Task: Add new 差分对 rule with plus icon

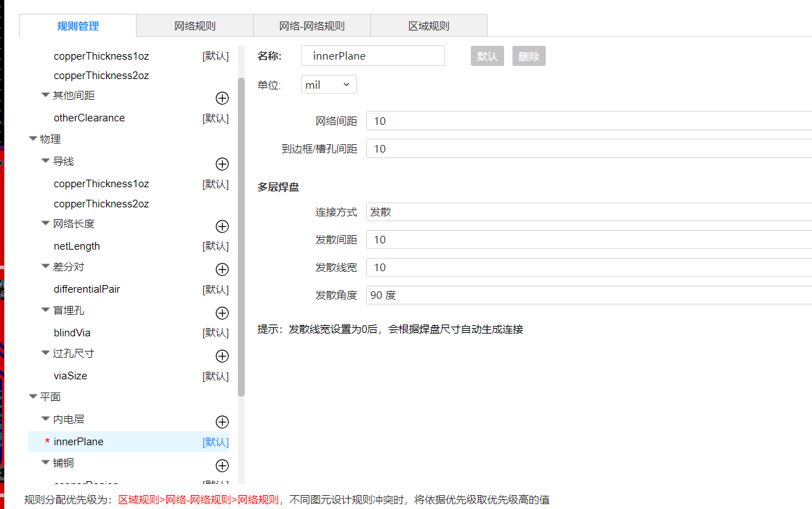Action: click(222, 270)
